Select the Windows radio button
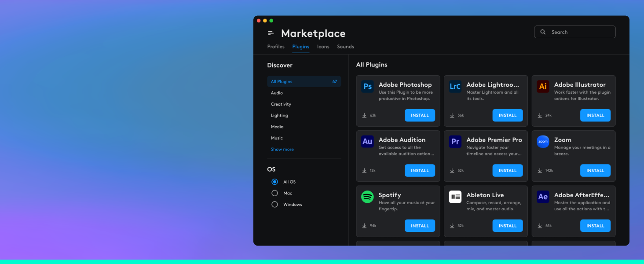The width and height of the screenshot is (644, 264). (x=275, y=205)
